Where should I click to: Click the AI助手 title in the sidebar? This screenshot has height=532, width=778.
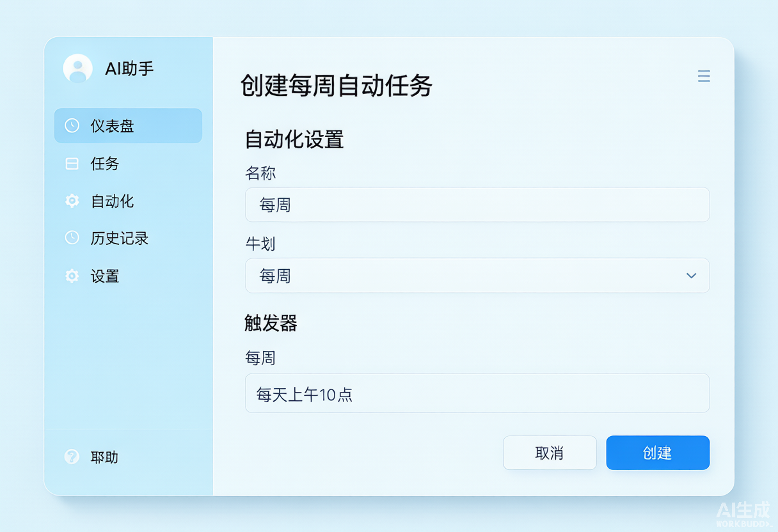pyautogui.click(x=130, y=69)
